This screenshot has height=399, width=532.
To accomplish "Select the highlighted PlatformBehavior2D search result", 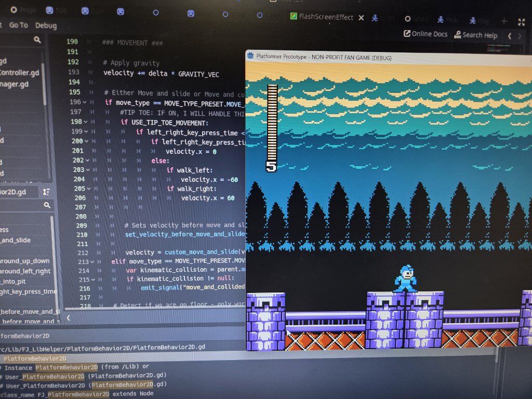I will click(34, 358).
